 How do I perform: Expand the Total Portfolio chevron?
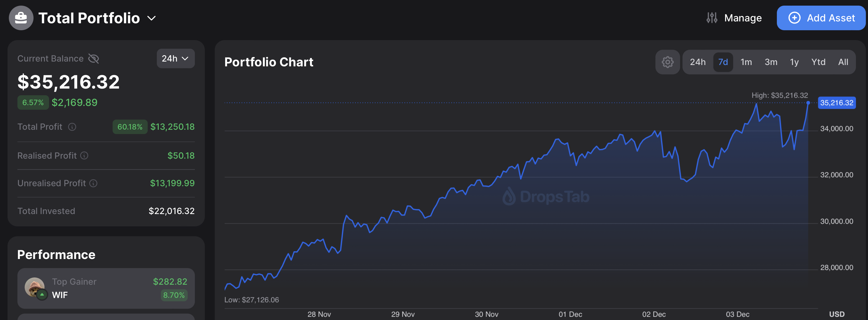tap(152, 18)
